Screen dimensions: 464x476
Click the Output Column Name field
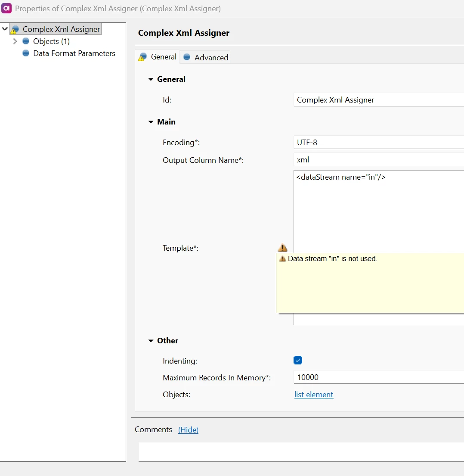point(379,160)
